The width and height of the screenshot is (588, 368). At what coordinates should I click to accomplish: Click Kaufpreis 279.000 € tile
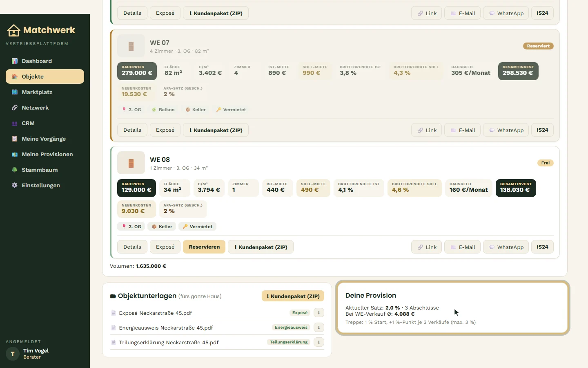137,71
